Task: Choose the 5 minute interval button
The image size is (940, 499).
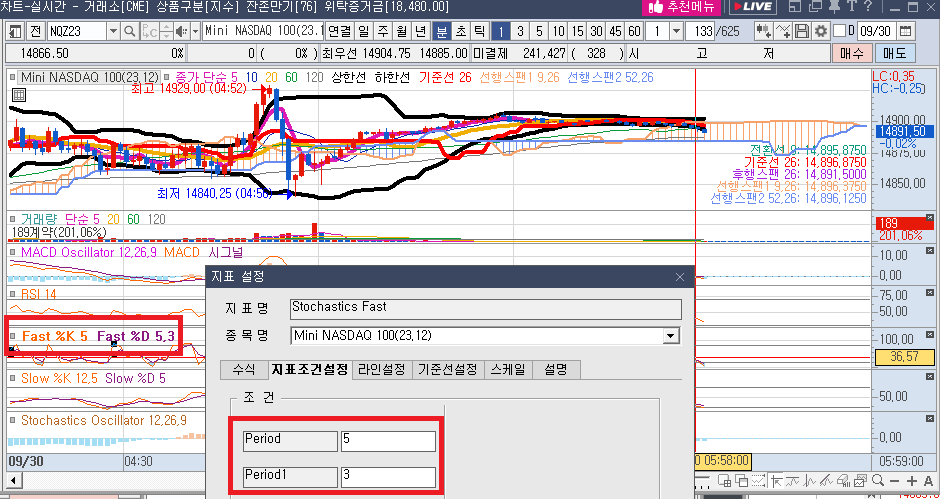Action: click(540, 31)
